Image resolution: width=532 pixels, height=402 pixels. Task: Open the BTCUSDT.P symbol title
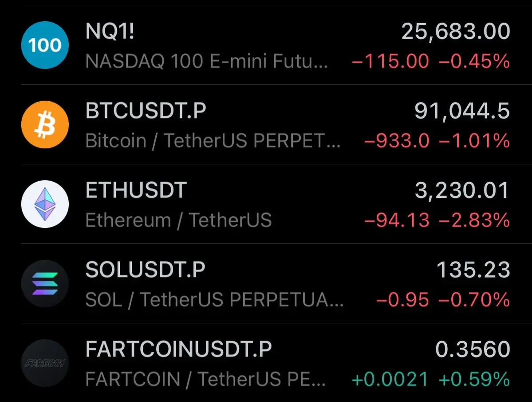tap(146, 111)
